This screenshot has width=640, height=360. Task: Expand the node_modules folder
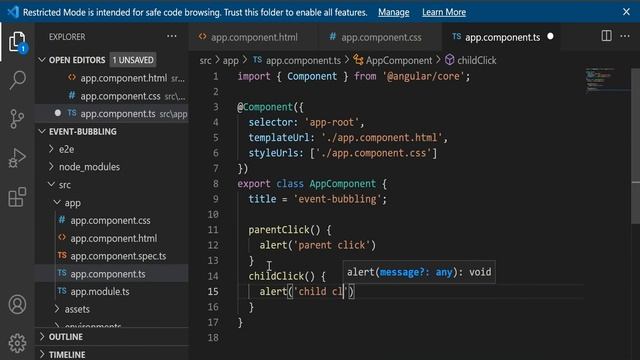51,167
